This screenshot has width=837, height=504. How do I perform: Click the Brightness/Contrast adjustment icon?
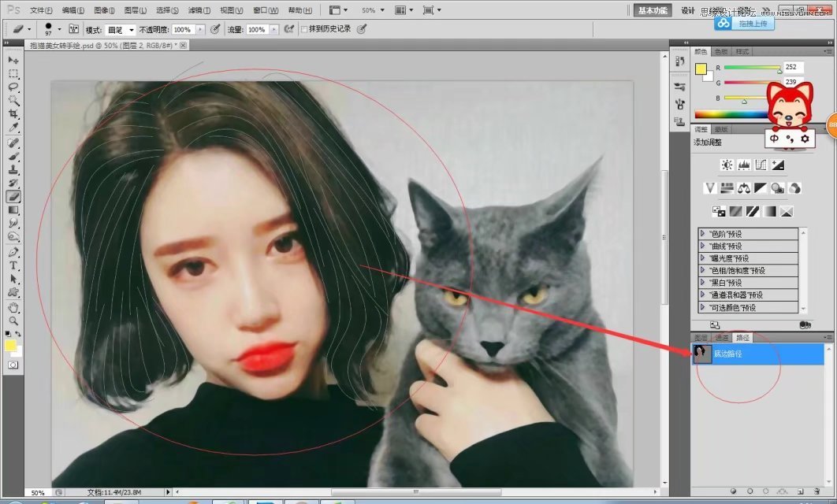[x=727, y=165]
